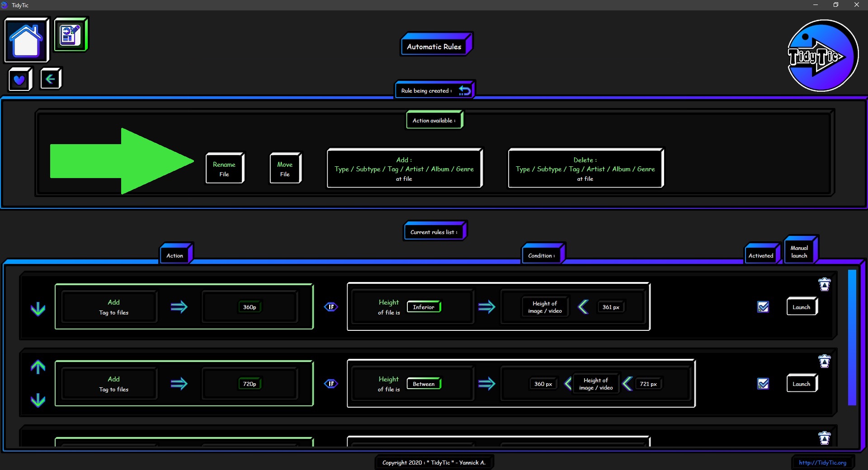The width and height of the screenshot is (868, 470).
Task: Click Height of image / video in 360p rule
Action: click(x=545, y=307)
